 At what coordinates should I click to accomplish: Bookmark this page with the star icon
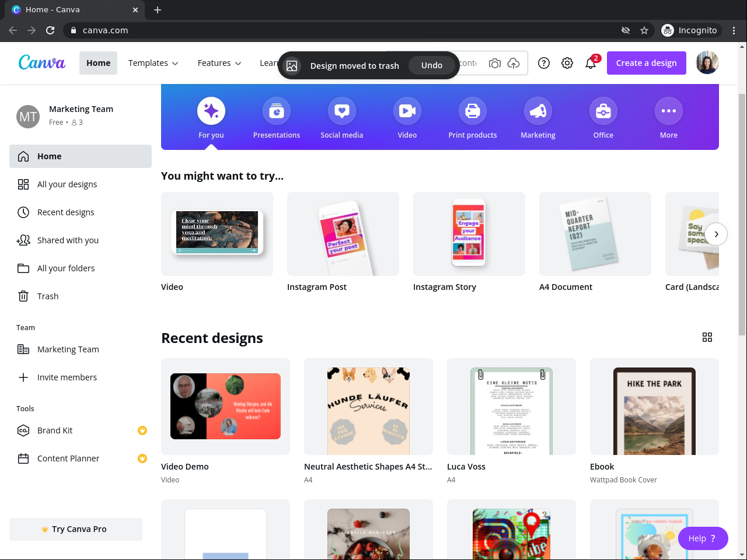[x=644, y=30]
